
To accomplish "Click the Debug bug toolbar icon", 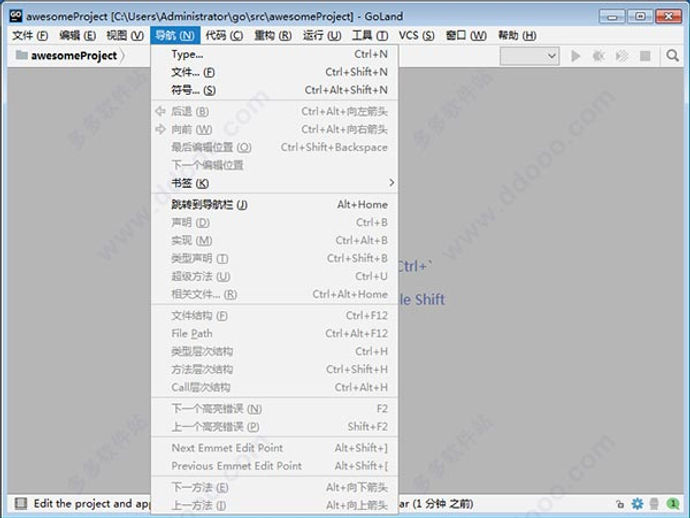I will [598, 56].
